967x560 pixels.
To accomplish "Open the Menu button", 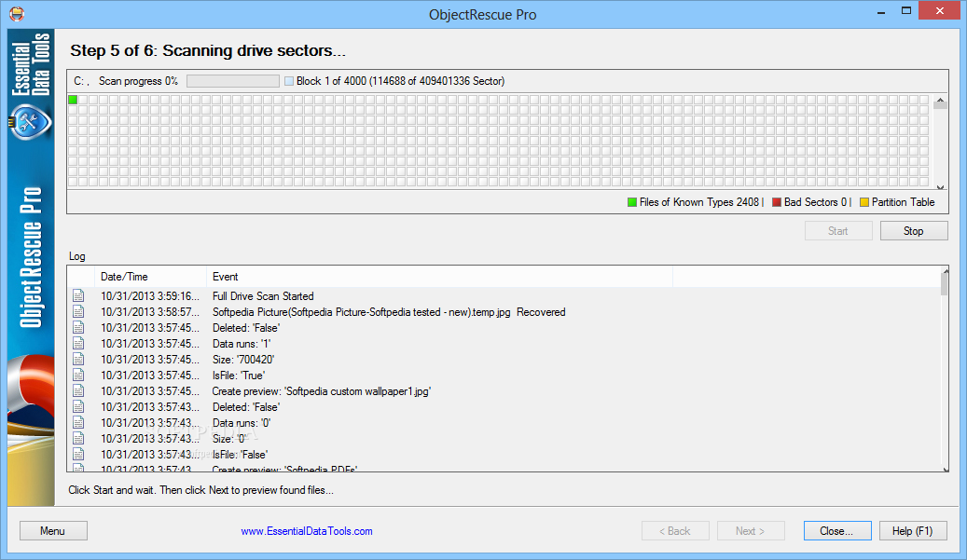I will (x=53, y=530).
